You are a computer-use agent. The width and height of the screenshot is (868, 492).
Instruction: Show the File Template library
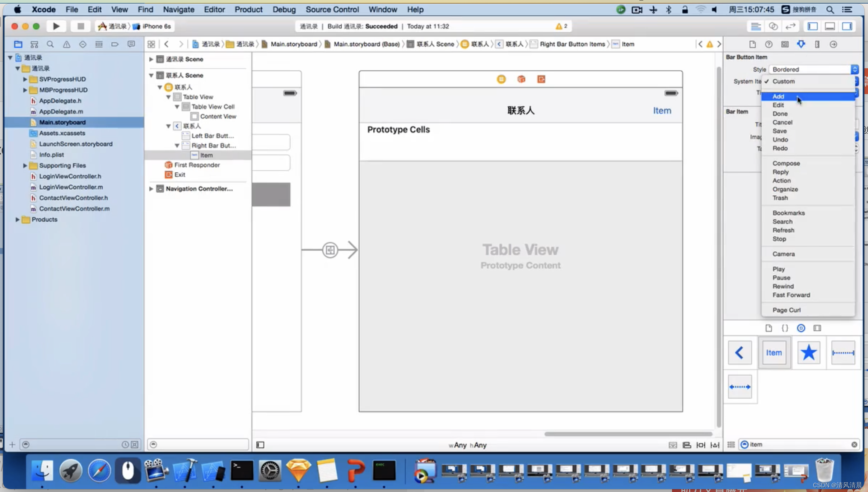point(768,328)
